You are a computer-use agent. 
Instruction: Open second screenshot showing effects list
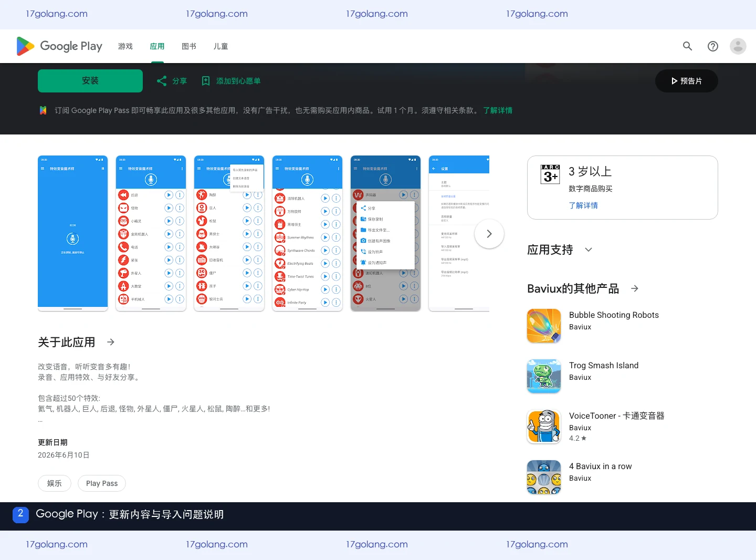151,233
